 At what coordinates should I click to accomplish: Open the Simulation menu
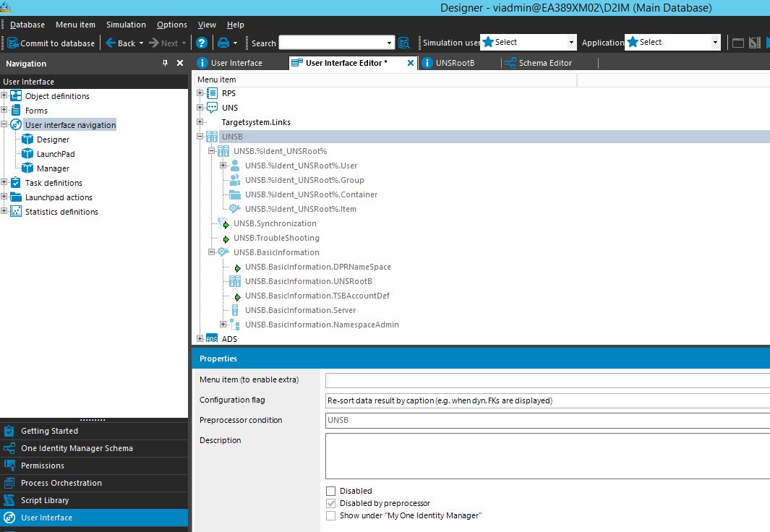[127, 25]
